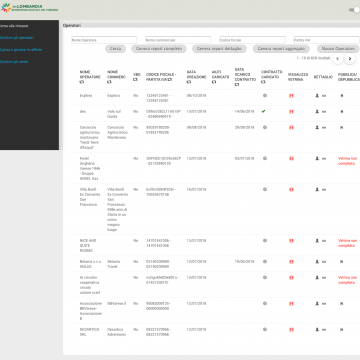Open vetrina icon for NICE AND QUITE ROOMS
This screenshot has width=360, height=360.
pyautogui.click(x=291, y=241)
